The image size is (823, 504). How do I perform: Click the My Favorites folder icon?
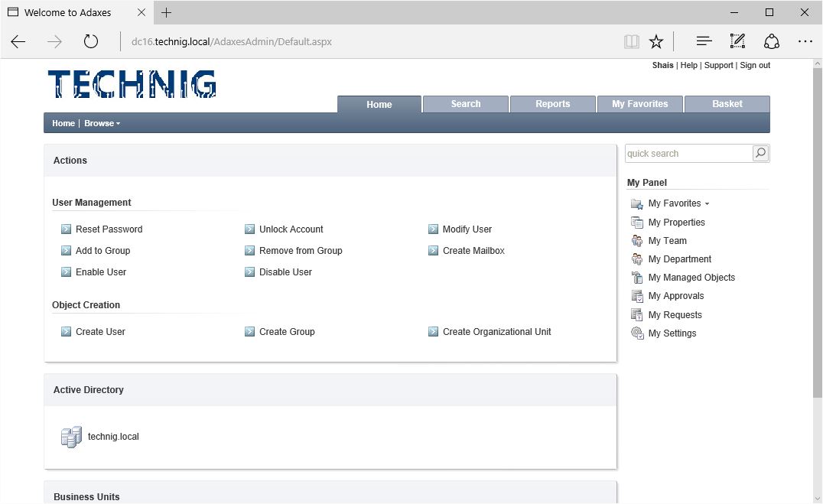pyautogui.click(x=637, y=203)
